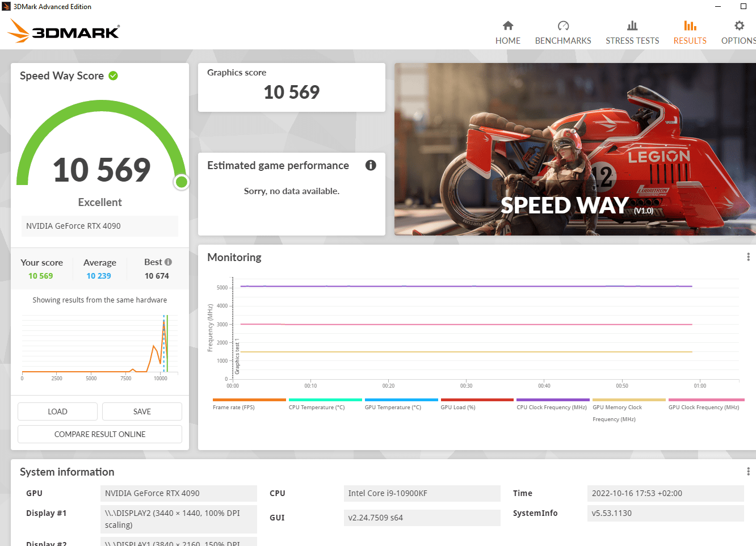The height and width of the screenshot is (546, 756).
Task: Open the System information three-dot menu
Action: 748,472
